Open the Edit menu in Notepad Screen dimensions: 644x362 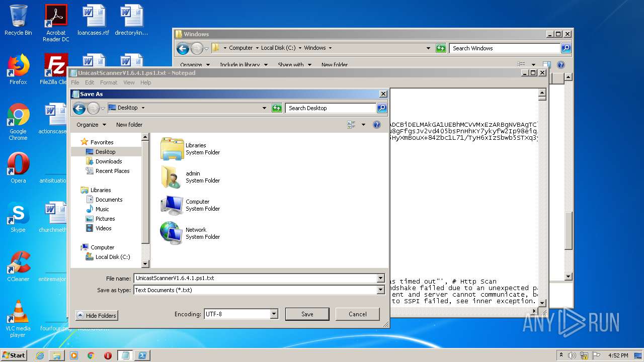90,82
